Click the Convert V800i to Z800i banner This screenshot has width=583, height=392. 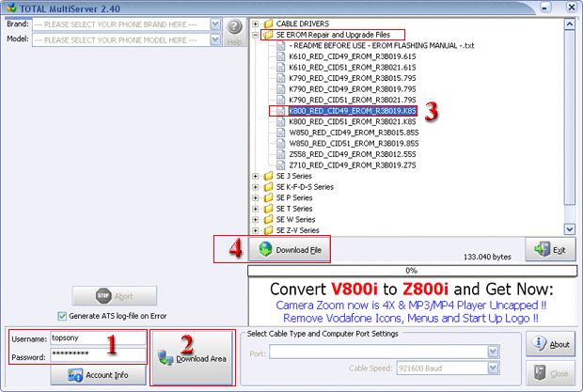(412, 303)
